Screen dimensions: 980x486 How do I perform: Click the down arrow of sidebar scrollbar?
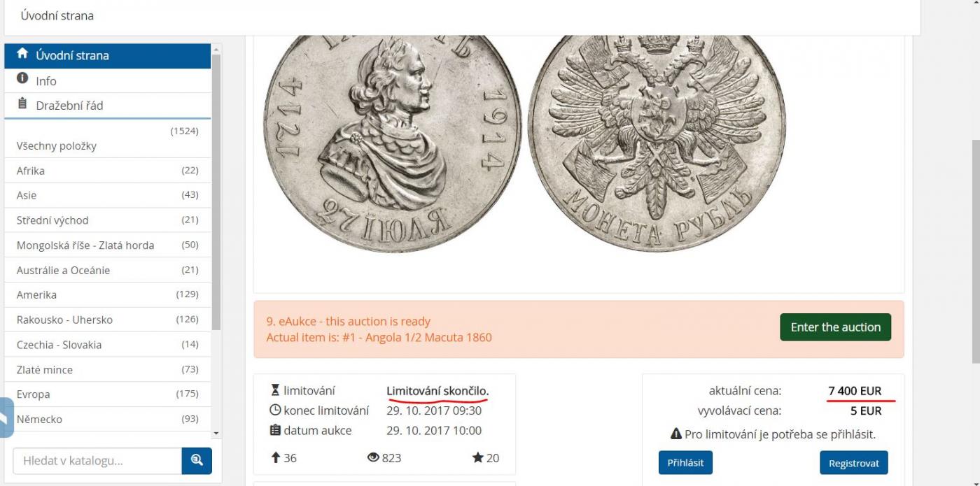pyautogui.click(x=216, y=434)
